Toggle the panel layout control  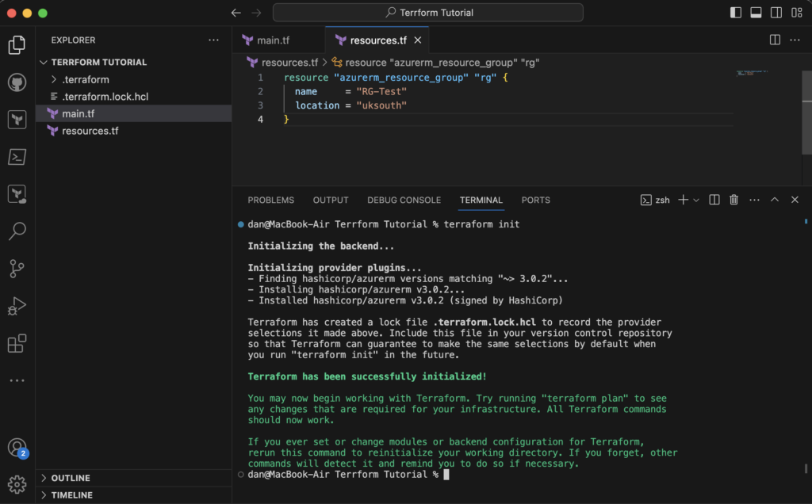[756, 13]
